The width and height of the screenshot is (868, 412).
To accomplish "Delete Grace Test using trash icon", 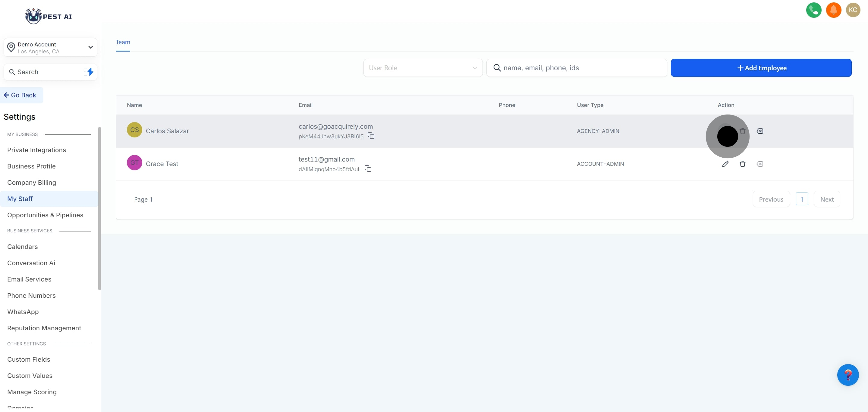I will coord(742,164).
